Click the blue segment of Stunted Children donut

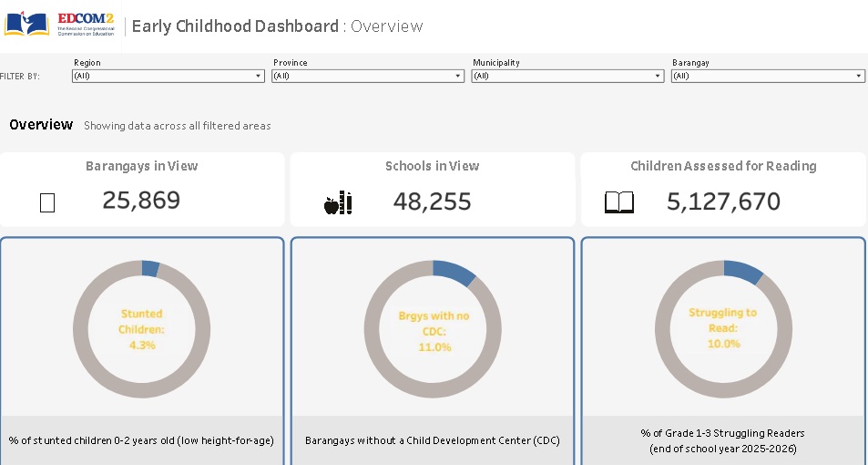click(x=150, y=268)
